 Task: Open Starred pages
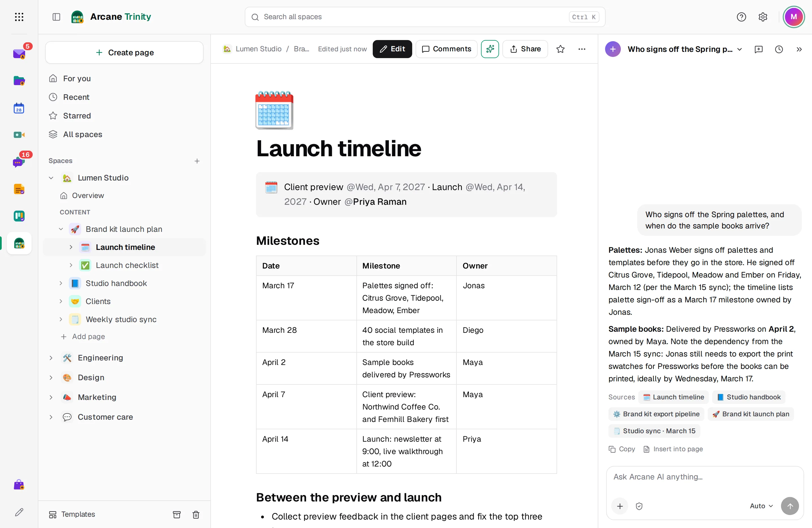point(124,116)
